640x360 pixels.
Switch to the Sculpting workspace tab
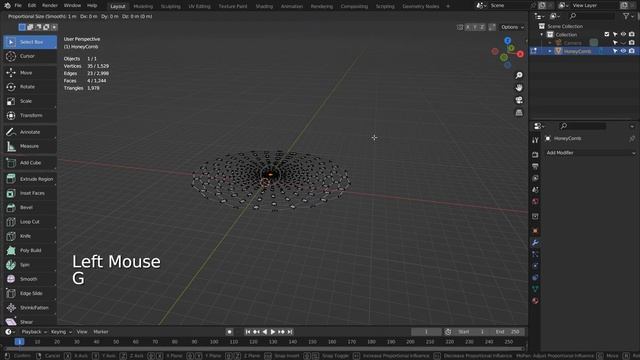[171, 6]
